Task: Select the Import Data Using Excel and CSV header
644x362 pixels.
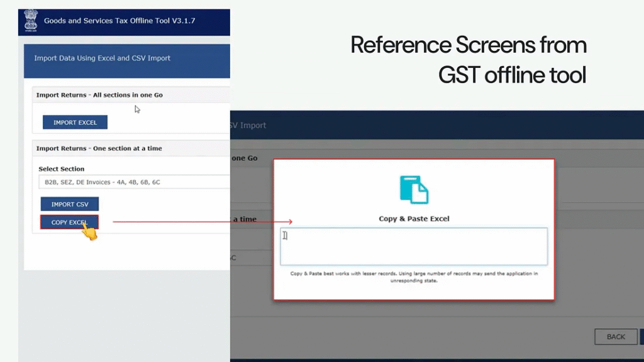Action: [x=102, y=58]
